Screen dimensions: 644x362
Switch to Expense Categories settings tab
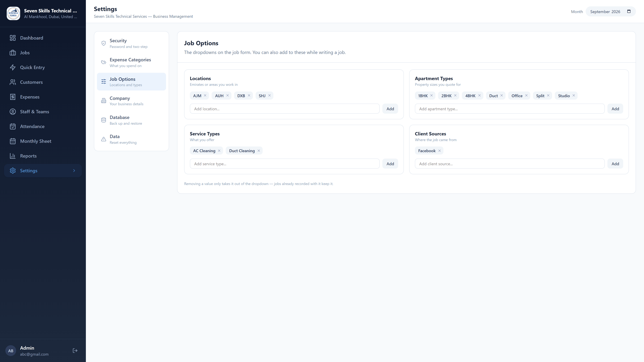[x=131, y=63]
